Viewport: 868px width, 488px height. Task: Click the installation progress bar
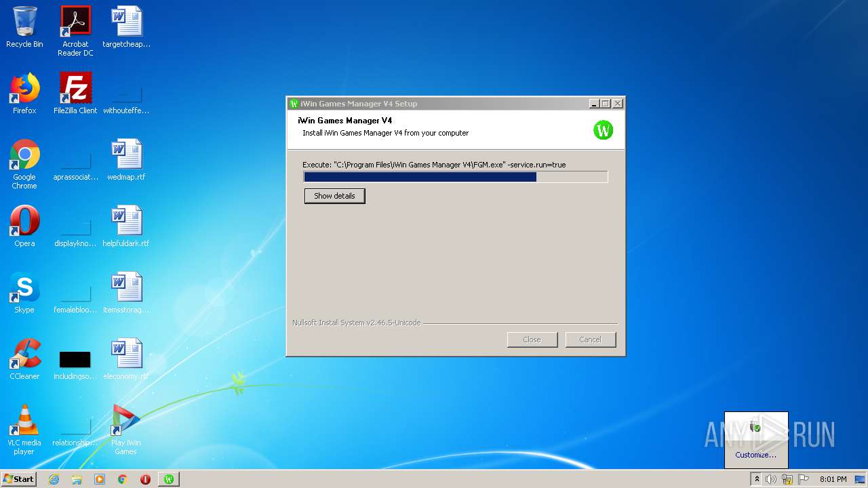[456, 177]
